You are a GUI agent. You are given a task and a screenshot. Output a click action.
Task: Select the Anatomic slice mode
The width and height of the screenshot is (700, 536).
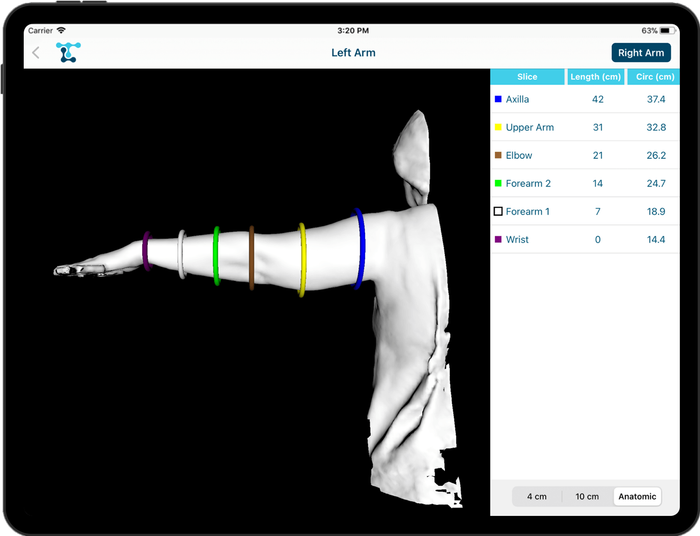pyautogui.click(x=637, y=496)
